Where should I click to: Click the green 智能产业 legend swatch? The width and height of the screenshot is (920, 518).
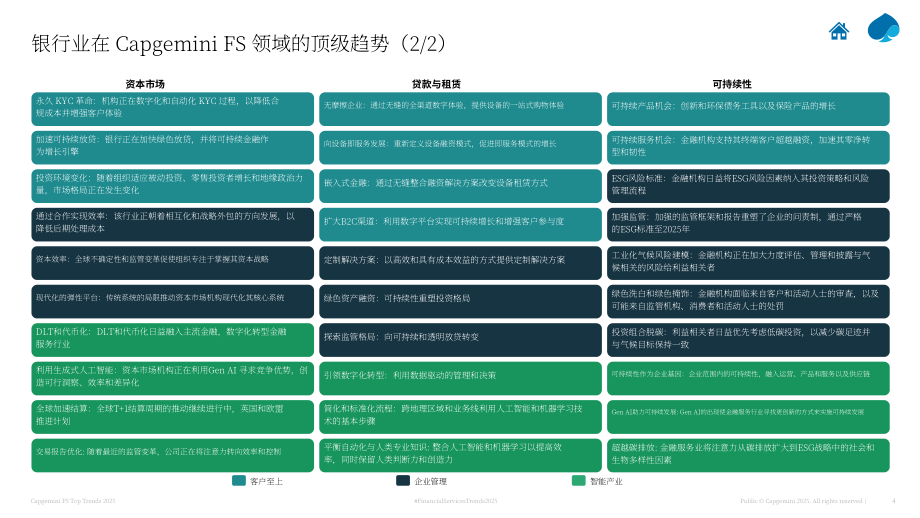579,480
